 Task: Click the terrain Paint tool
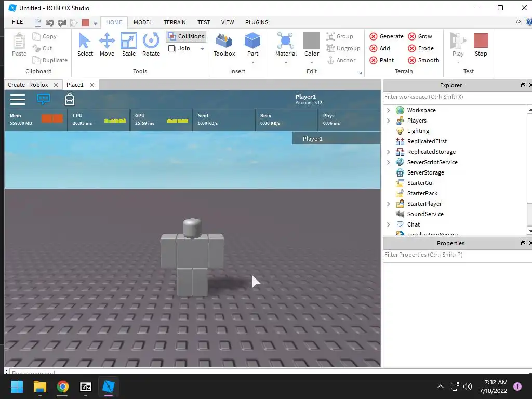coord(382,60)
